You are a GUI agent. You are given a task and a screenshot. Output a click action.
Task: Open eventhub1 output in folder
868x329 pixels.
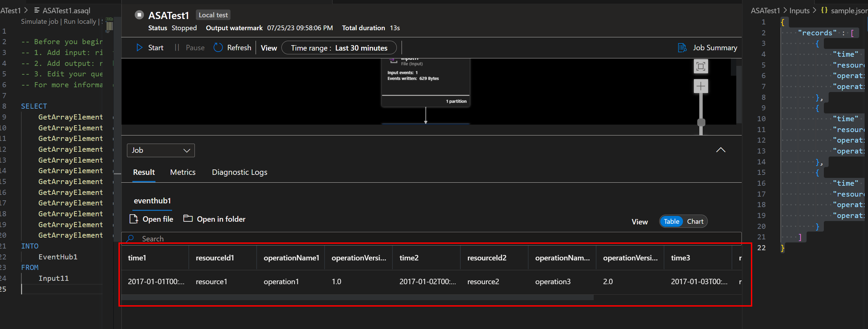[x=214, y=219]
